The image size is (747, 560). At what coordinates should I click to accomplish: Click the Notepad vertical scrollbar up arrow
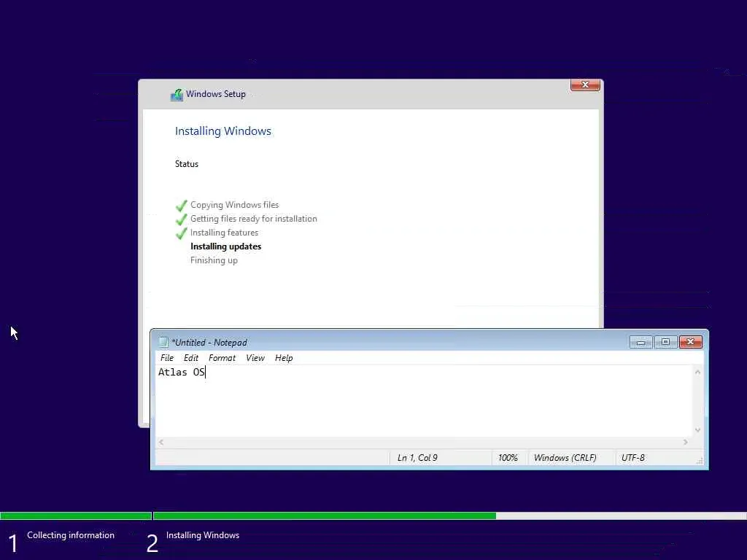tap(697, 372)
